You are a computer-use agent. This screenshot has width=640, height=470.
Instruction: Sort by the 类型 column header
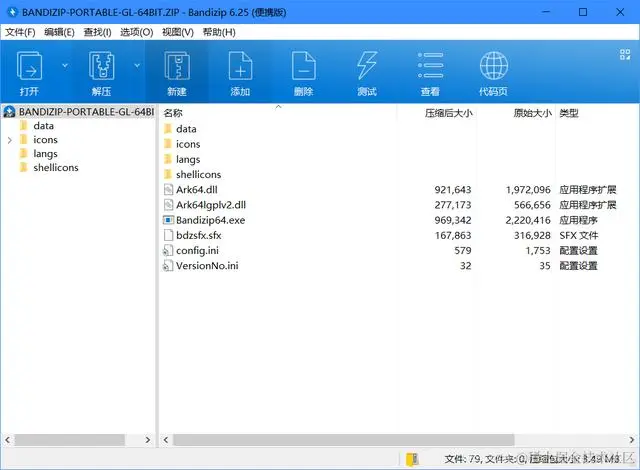click(569, 113)
